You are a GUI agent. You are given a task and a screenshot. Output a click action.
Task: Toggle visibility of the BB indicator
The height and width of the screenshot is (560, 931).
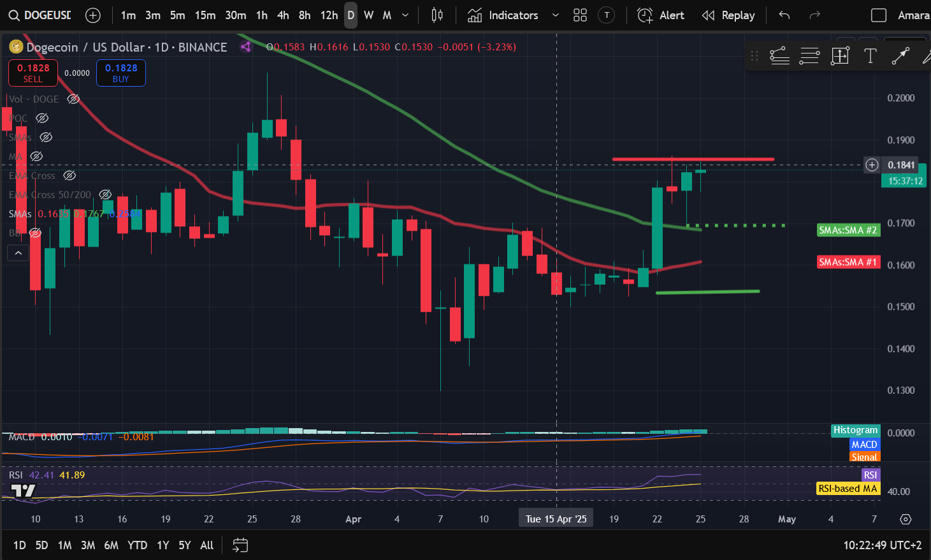(36, 233)
